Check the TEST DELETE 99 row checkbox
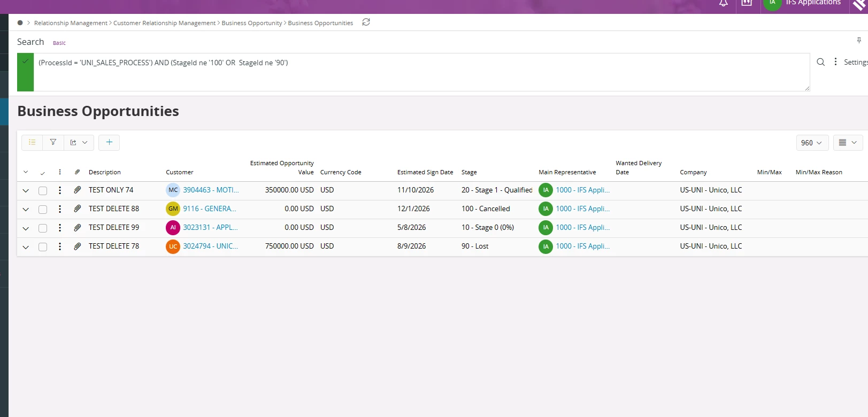 43,228
